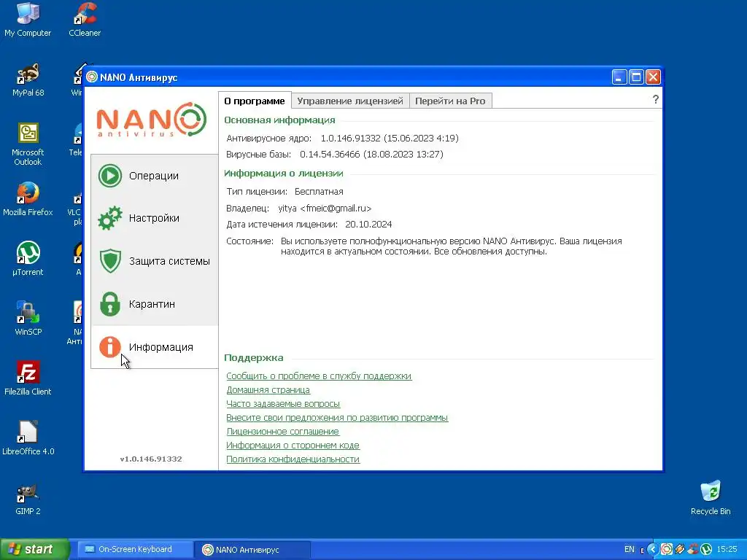Click the CCleaner tray icon
747x560 pixels.
(693, 550)
